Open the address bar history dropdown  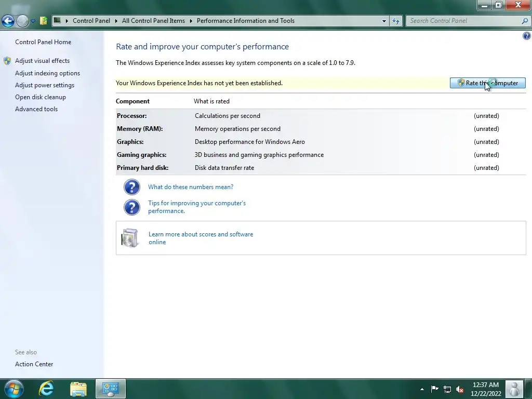click(384, 21)
